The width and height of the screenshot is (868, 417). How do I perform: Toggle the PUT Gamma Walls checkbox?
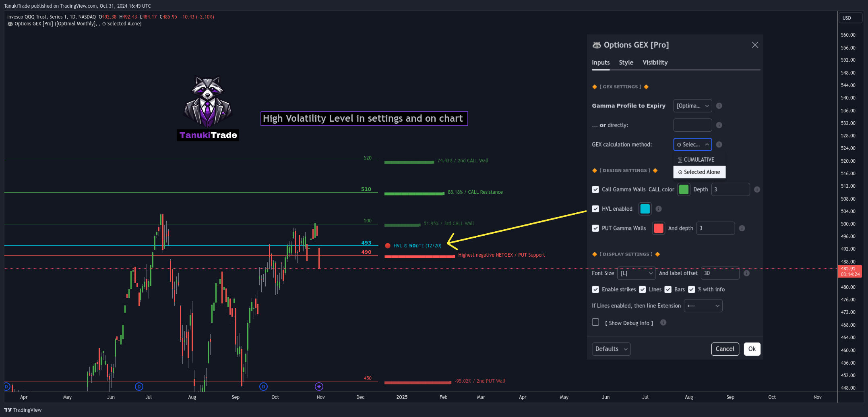coord(595,228)
